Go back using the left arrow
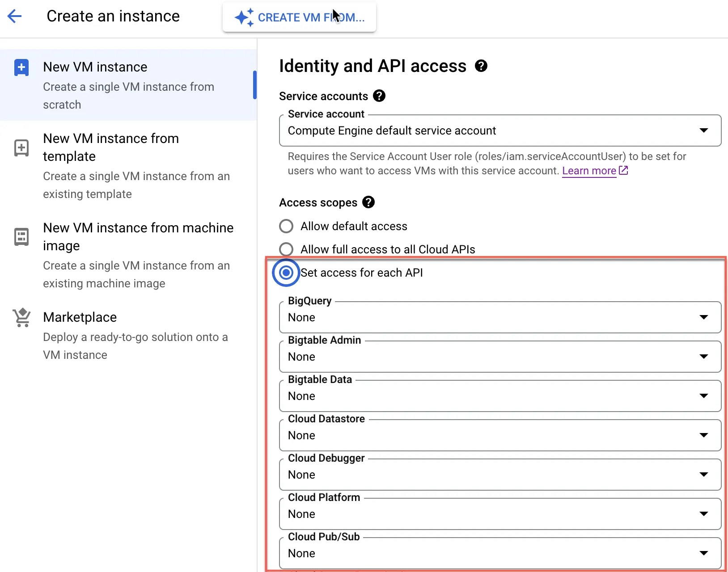 click(x=15, y=17)
